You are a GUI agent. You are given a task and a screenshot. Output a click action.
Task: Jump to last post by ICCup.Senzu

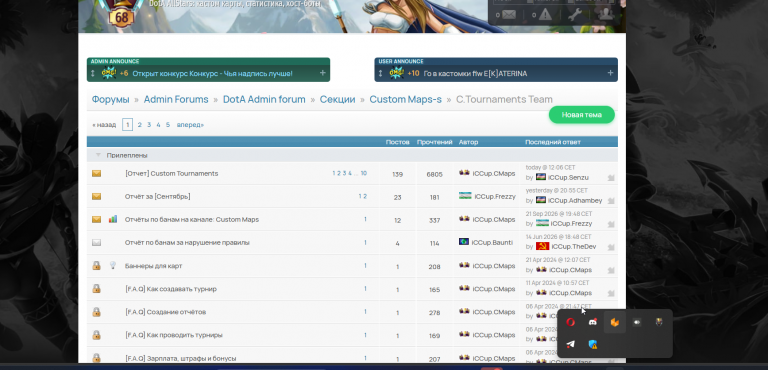point(611,178)
